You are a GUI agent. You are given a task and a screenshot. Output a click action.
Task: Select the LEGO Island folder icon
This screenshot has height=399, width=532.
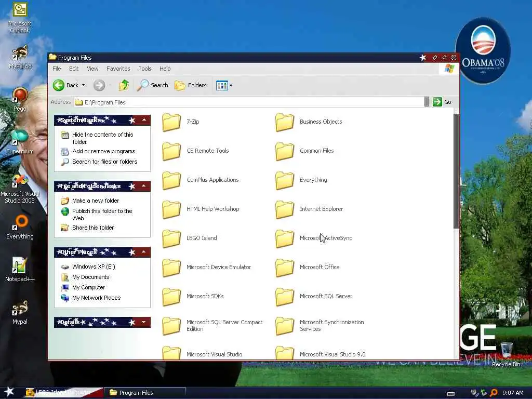point(171,238)
